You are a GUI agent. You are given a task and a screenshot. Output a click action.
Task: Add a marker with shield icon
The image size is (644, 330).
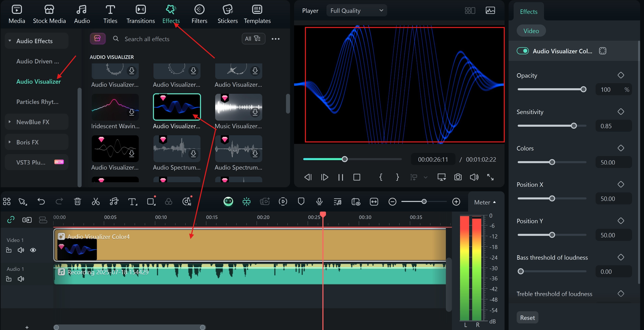[301, 201]
